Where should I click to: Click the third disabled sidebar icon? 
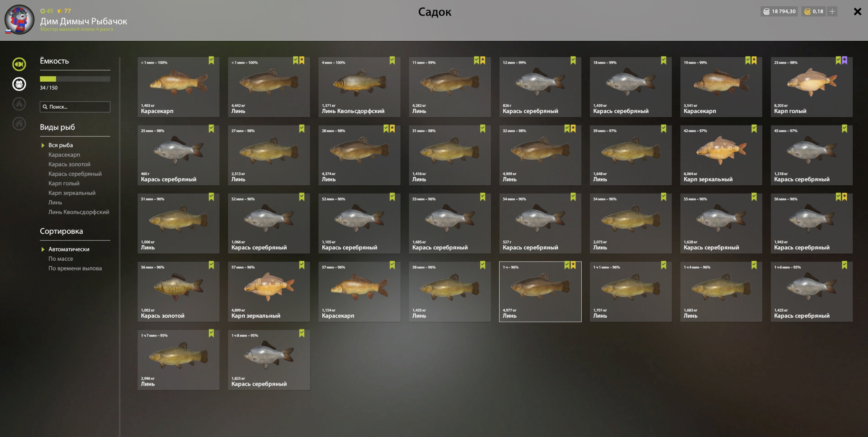pyautogui.click(x=19, y=104)
